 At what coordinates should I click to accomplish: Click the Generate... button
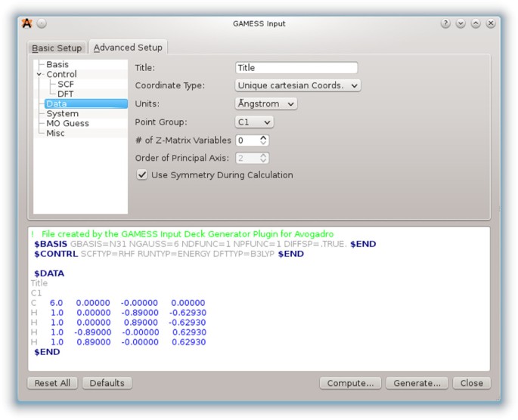coord(417,383)
